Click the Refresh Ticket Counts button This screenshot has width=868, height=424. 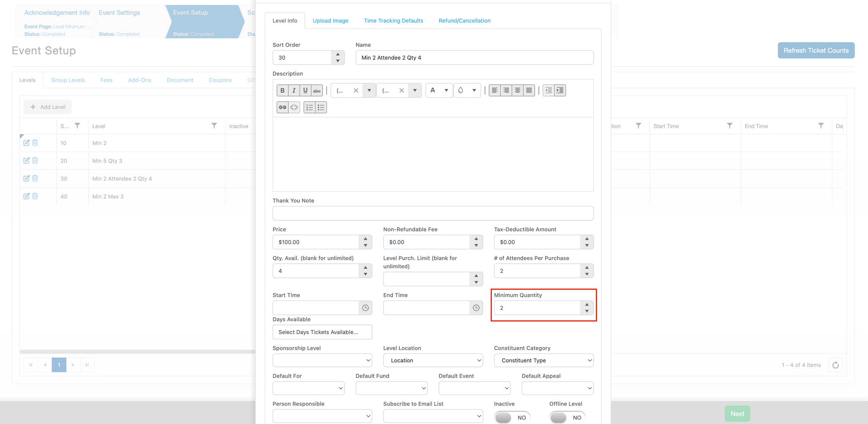pos(816,50)
